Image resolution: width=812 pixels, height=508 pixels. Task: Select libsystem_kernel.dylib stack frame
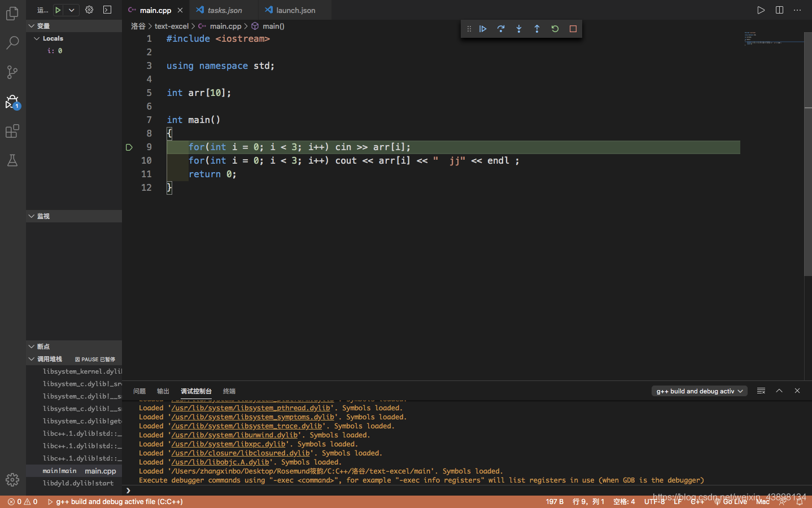pos(74,371)
